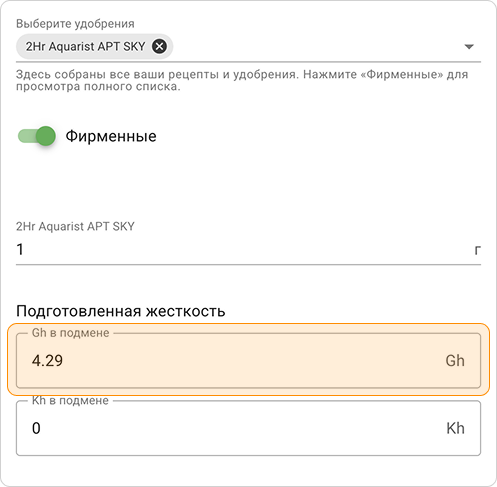Focus the Gh в подмене input field
This screenshot has width=497, height=487.
248,361
